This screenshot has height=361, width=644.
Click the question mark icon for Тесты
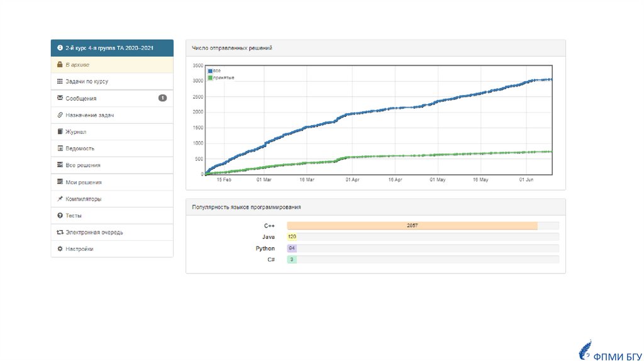tap(60, 216)
